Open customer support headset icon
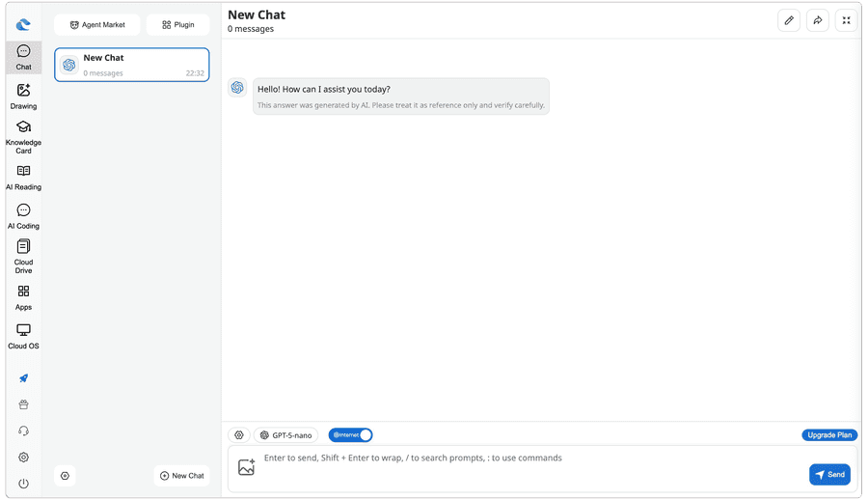Screen dimensions: 868x500 23,431
